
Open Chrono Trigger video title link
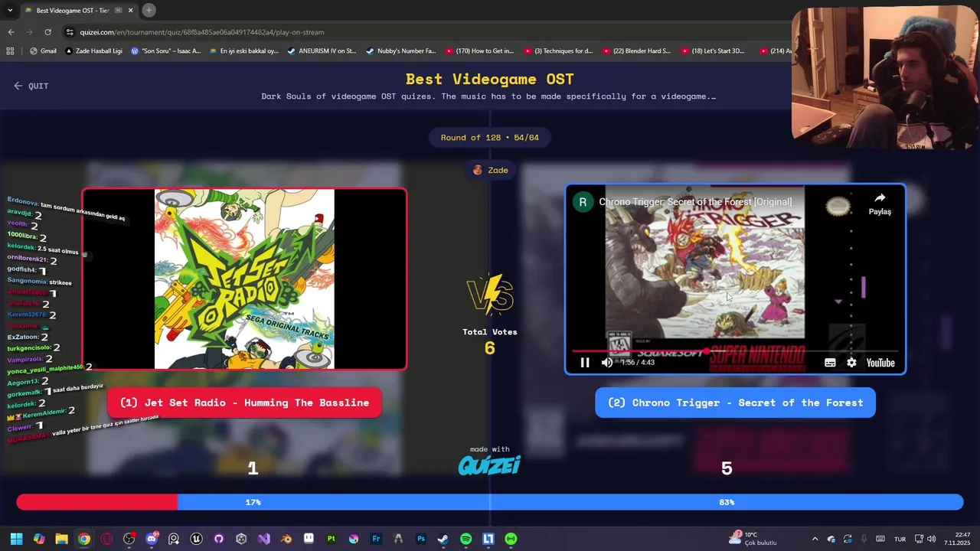[x=695, y=202]
